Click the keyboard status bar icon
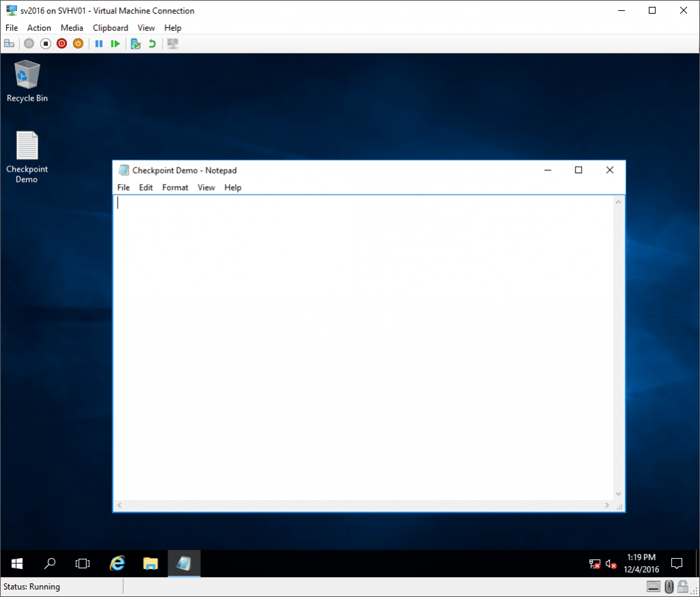 point(653,587)
